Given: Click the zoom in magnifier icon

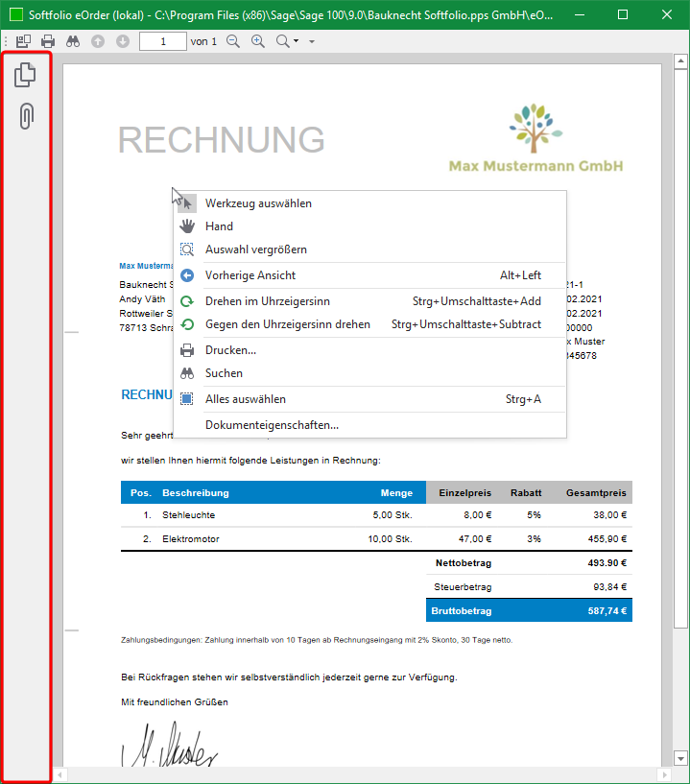Looking at the screenshot, I should [257, 41].
